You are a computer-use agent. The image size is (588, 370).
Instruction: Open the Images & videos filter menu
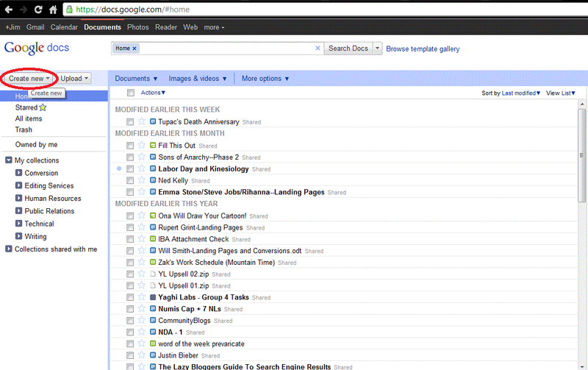pos(197,79)
